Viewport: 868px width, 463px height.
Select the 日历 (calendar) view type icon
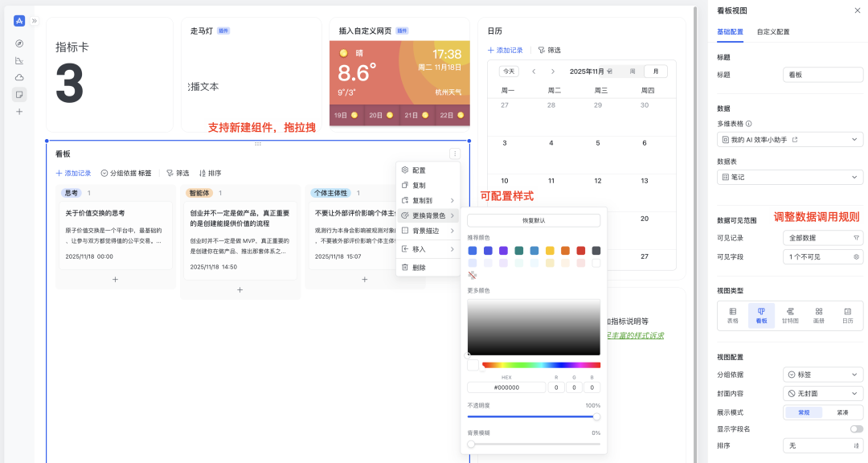click(850, 316)
